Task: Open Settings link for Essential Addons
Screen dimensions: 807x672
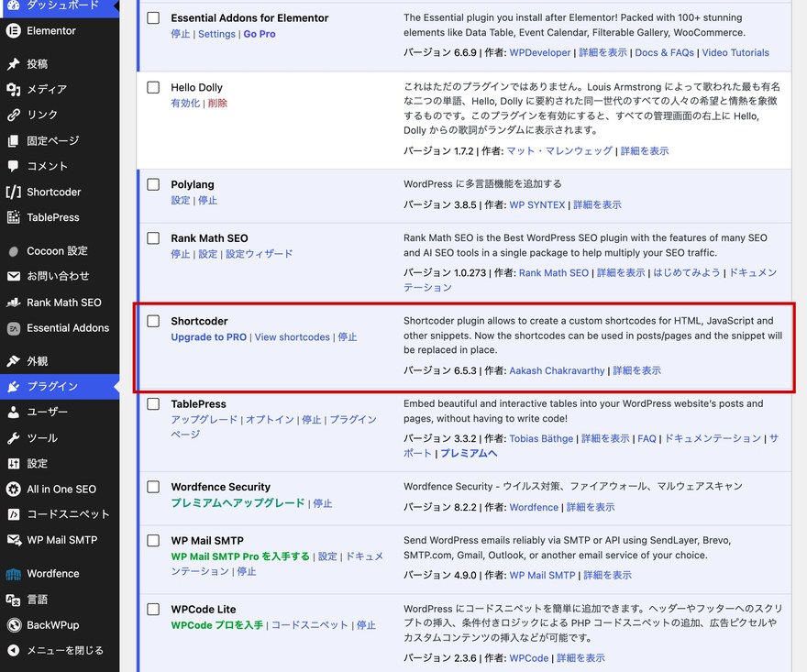Action: coord(216,34)
